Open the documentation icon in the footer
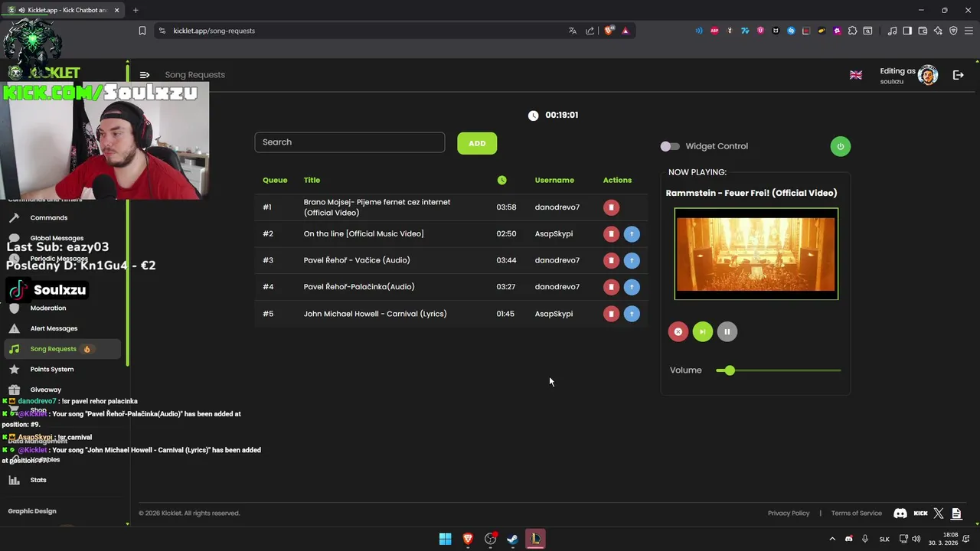Viewport: 980px width, 551px height. pos(956,514)
